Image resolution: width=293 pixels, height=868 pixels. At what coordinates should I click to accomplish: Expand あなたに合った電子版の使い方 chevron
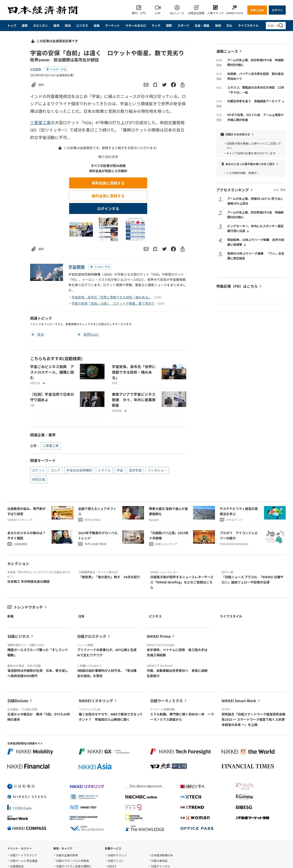pyautogui.click(x=277, y=164)
